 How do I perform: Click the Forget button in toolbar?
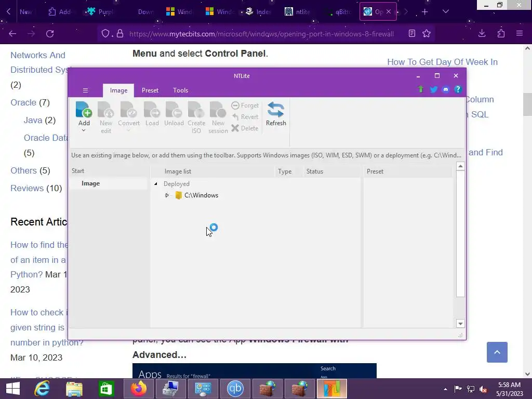point(245,105)
